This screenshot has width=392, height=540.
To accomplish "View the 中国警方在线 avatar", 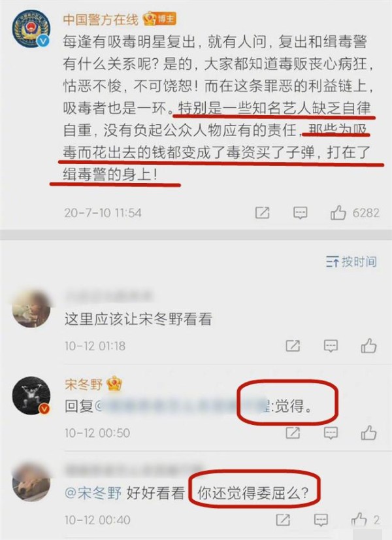I will [x=31, y=29].
